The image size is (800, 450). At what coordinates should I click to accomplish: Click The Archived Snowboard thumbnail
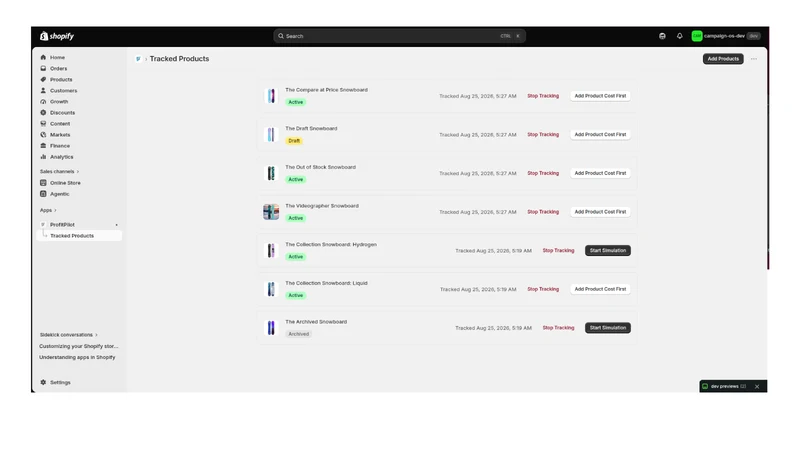[271, 328]
